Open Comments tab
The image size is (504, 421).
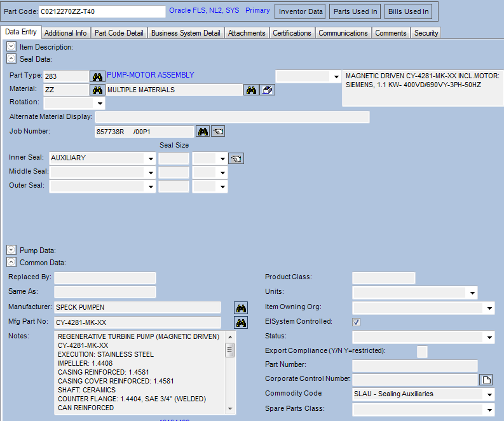click(x=390, y=33)
